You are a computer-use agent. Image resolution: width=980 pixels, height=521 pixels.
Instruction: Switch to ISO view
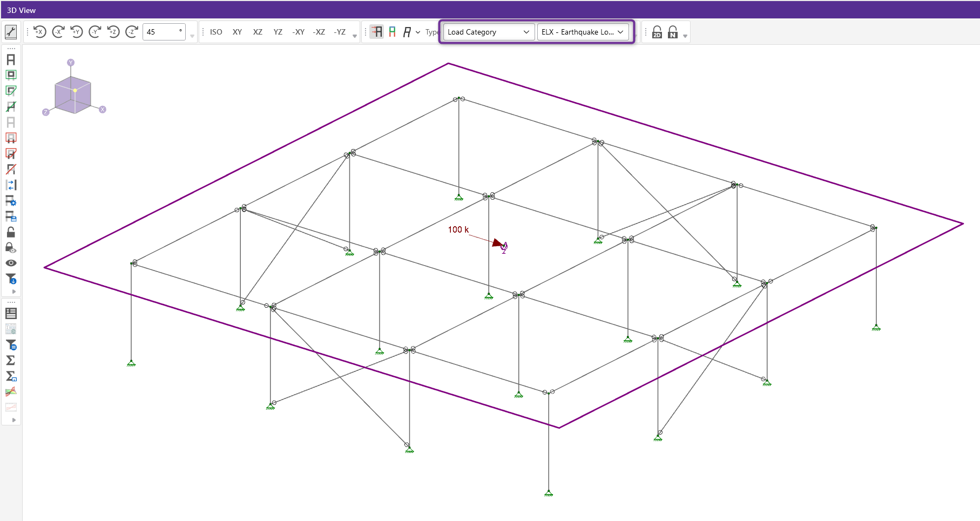click(x=216, y=32)
